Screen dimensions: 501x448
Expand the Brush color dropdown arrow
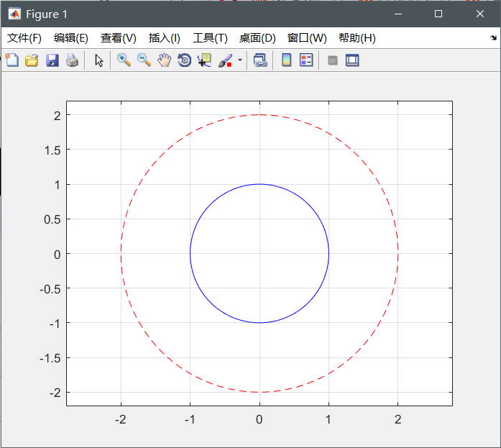click(x=240, y=60)
